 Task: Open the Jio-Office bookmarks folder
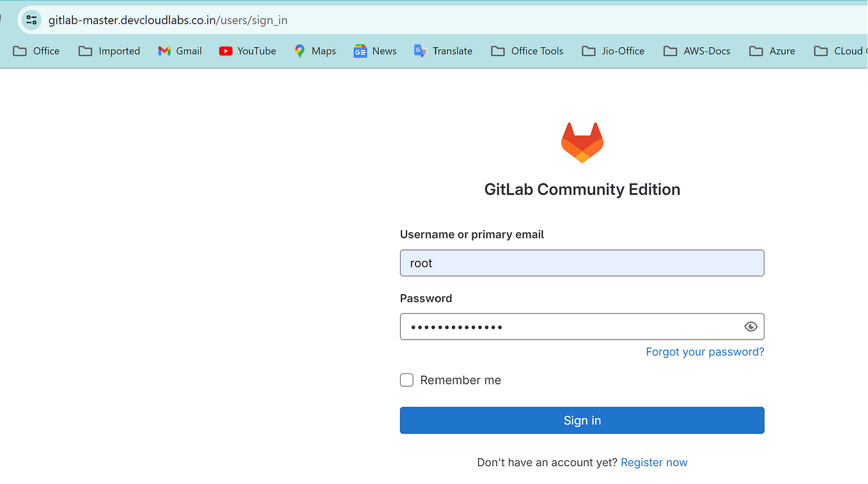click(x=613, y=51)
